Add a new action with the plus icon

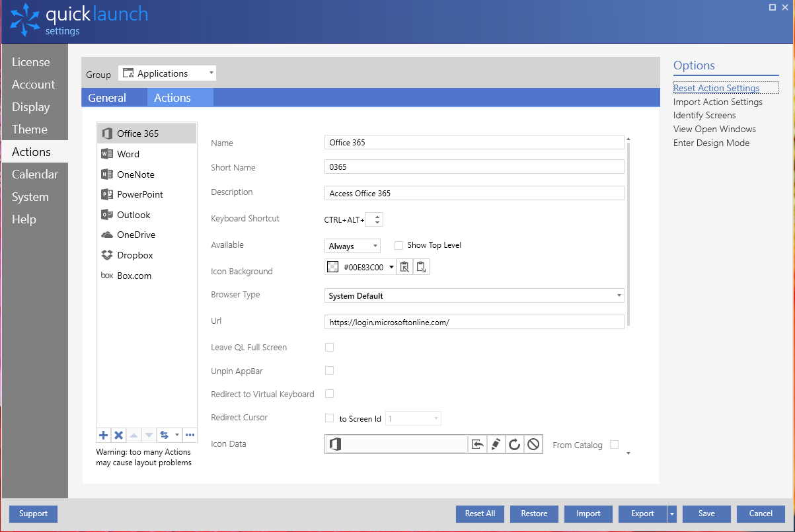(x=104, y=435)
